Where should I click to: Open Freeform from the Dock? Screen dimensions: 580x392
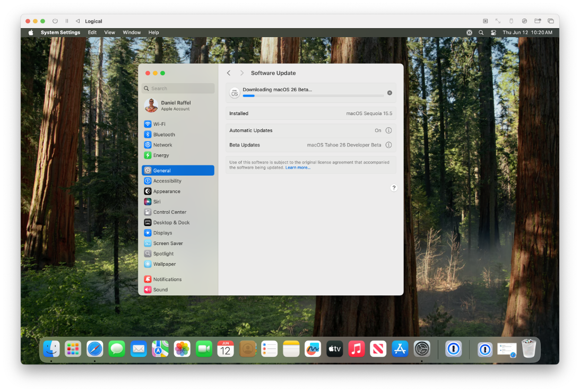click(313, 349)
